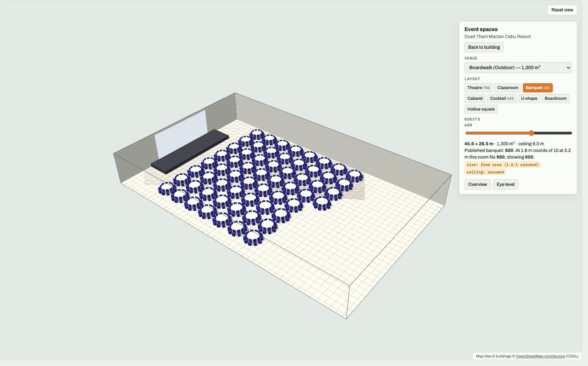
Task: Switch to Hollow square layout
Action: tap(481, 109)
